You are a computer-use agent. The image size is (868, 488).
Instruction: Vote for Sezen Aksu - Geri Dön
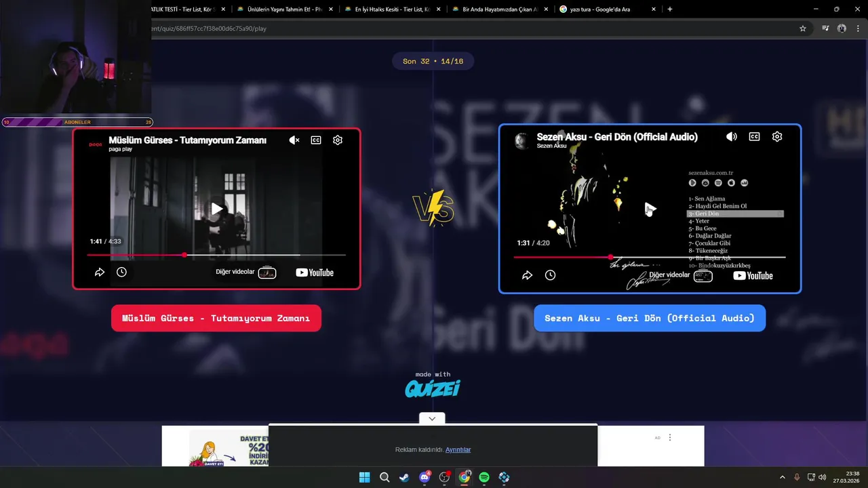pos(650,318)
